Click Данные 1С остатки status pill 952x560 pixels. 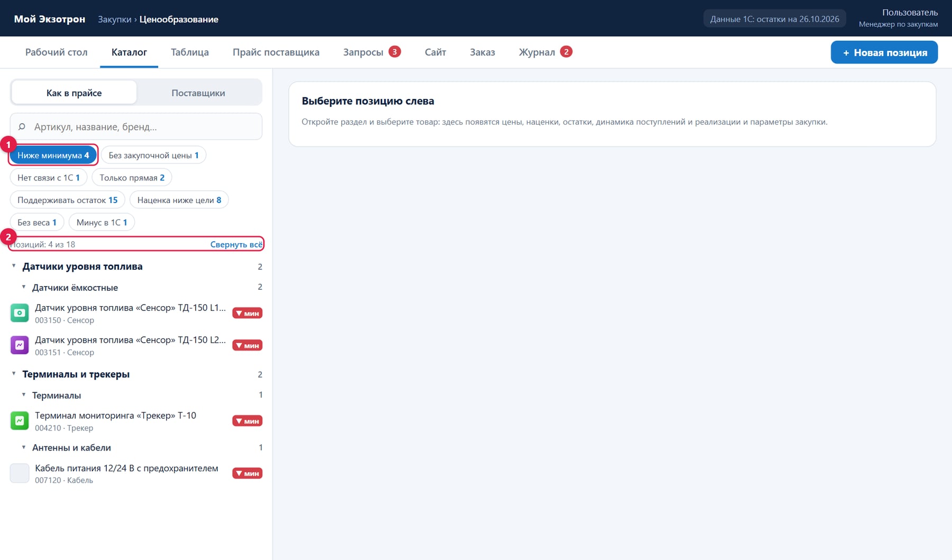pyautogui.click(x=774, y=19)
